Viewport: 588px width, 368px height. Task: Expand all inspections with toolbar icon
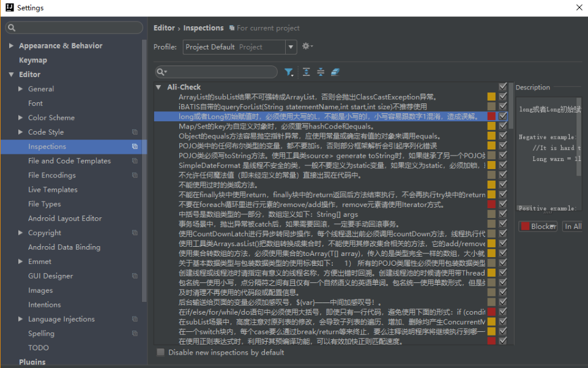306,72
